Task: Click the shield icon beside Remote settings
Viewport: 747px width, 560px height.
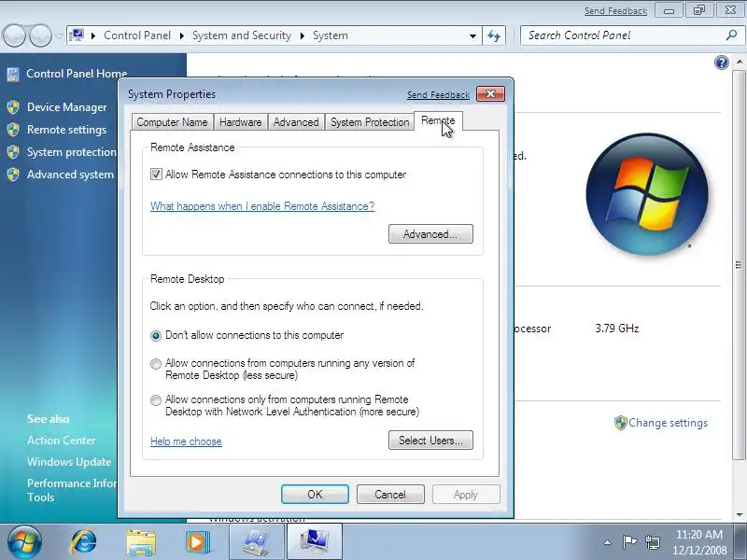Action: (x=13, y=130)
